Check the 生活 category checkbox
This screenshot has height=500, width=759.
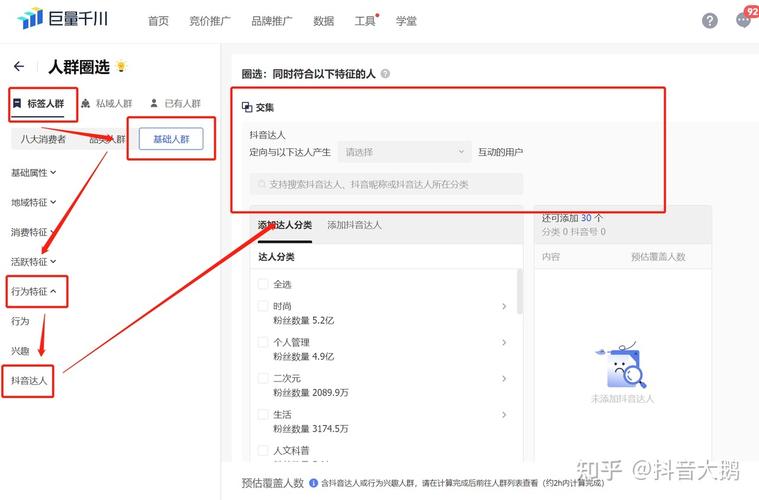point(263,414)
